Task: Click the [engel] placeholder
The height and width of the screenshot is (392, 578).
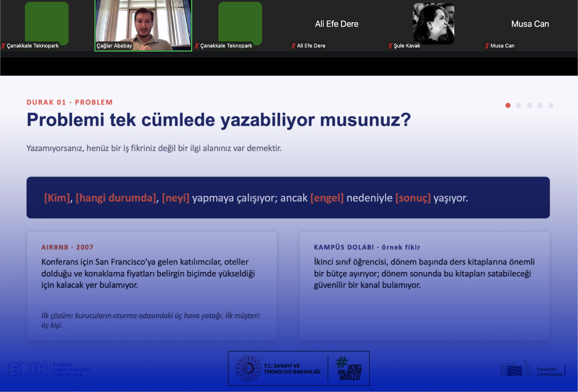Action: 327,198
